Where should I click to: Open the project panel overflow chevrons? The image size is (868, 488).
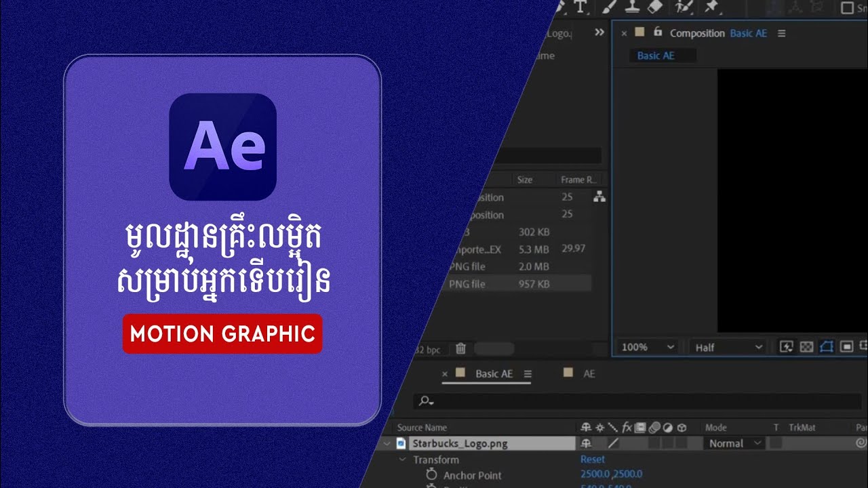599,32
